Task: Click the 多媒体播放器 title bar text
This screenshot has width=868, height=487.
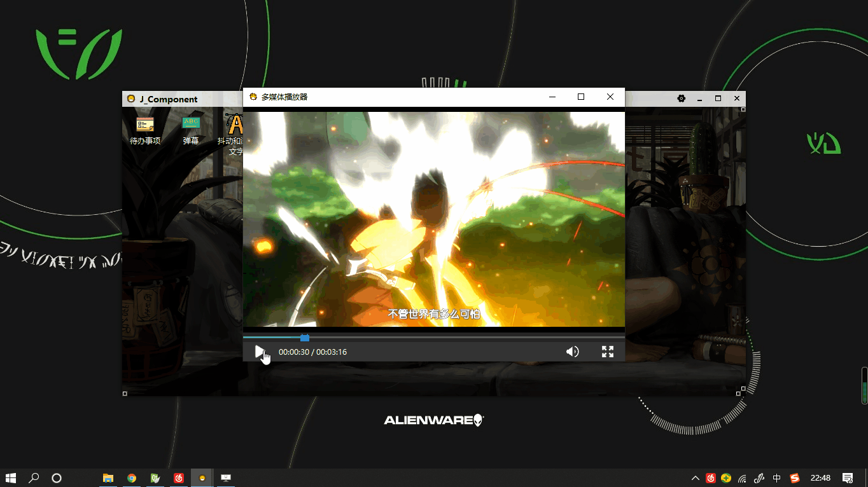Action: pos(284,97)
